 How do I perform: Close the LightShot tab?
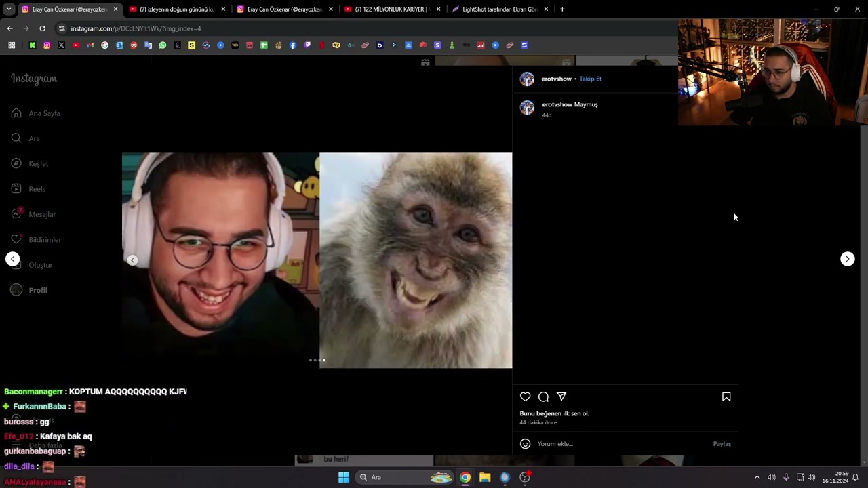point(546,9)
